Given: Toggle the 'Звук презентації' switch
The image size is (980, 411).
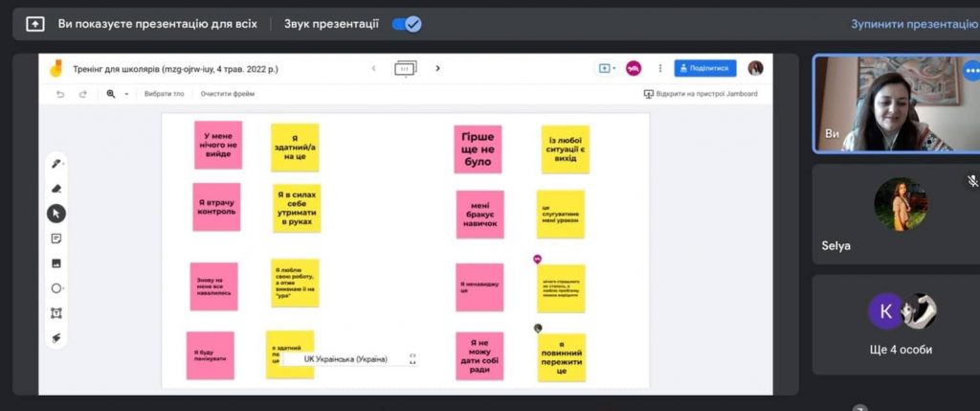Looking at the screenshot, I should (x=407, y=24).
